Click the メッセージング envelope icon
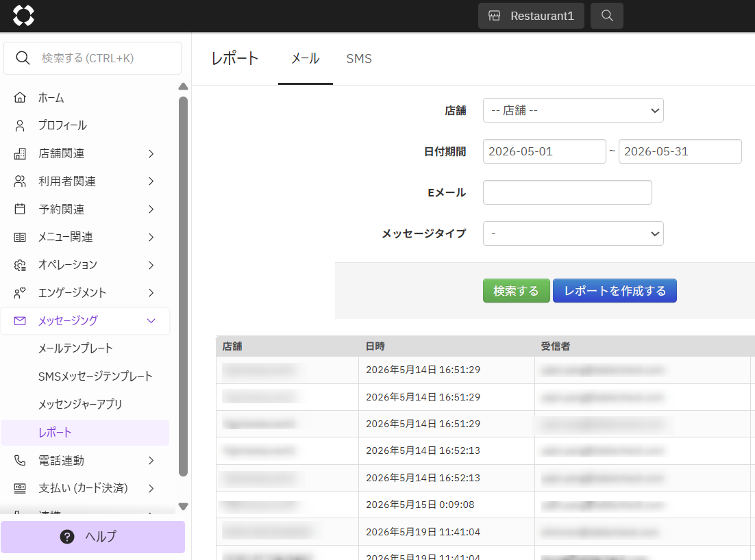Viewport: 755px width, 560px height. point(20,320)
